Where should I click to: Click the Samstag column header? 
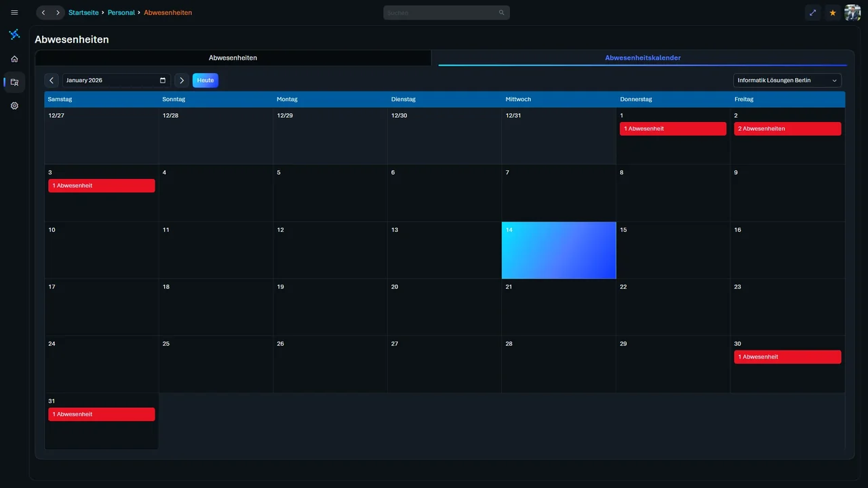(102, 100)
